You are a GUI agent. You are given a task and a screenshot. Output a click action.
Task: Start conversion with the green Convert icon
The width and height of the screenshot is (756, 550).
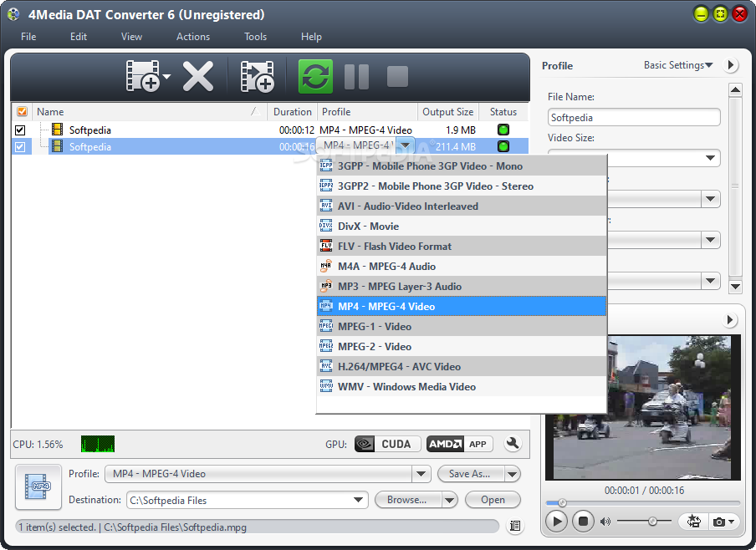coord(315,76)
